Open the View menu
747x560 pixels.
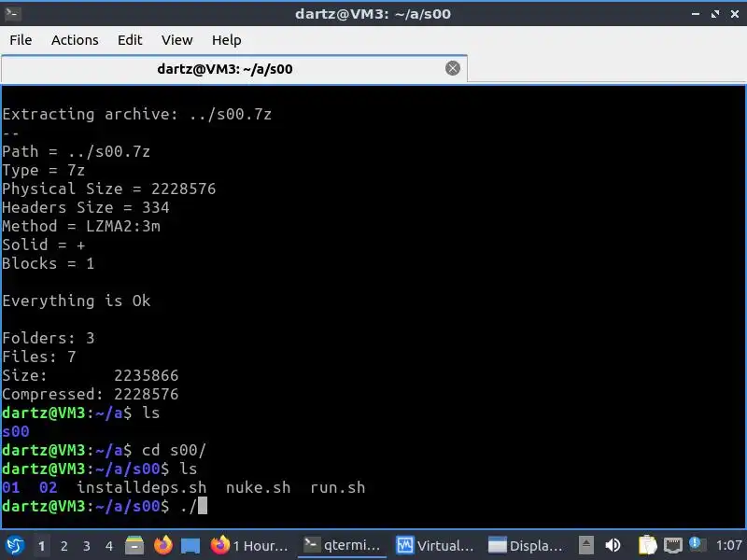point(176,40)
